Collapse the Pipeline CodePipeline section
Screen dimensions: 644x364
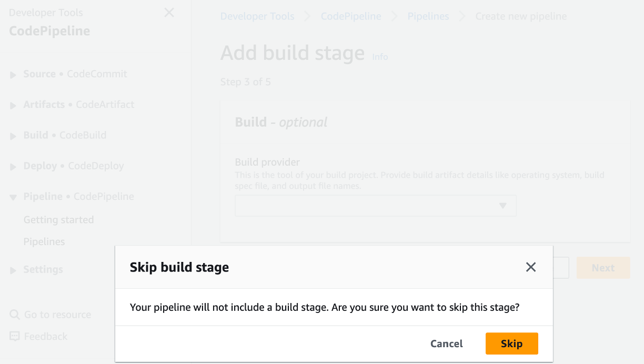tap(13, 197)
